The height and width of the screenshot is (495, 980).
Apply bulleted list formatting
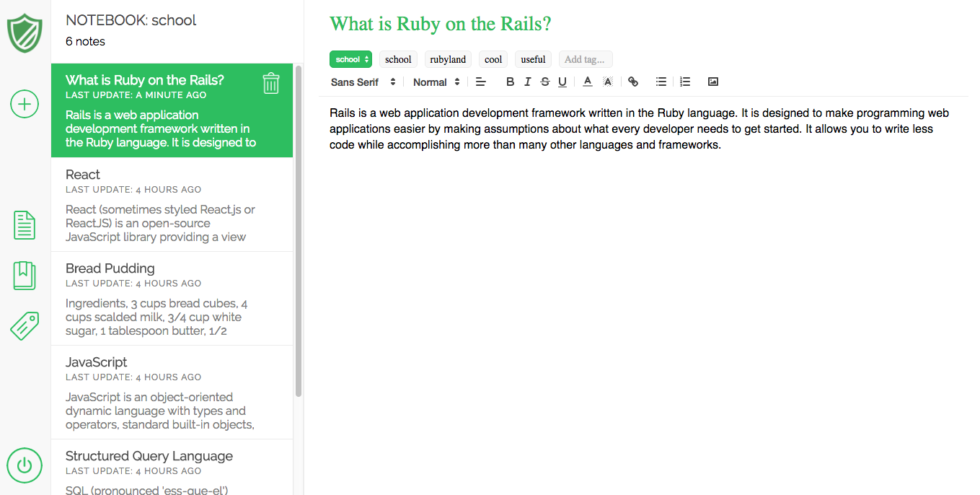click(x=661, y=82)
